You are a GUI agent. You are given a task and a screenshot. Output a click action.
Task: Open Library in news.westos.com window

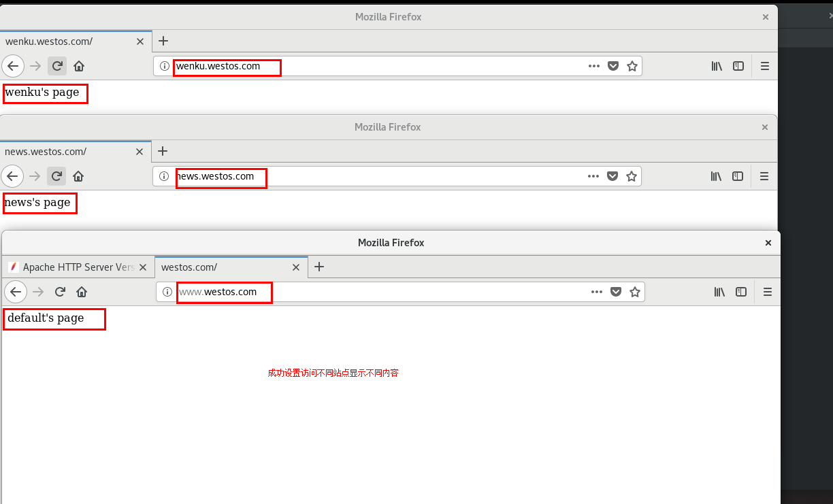(716, 176)
